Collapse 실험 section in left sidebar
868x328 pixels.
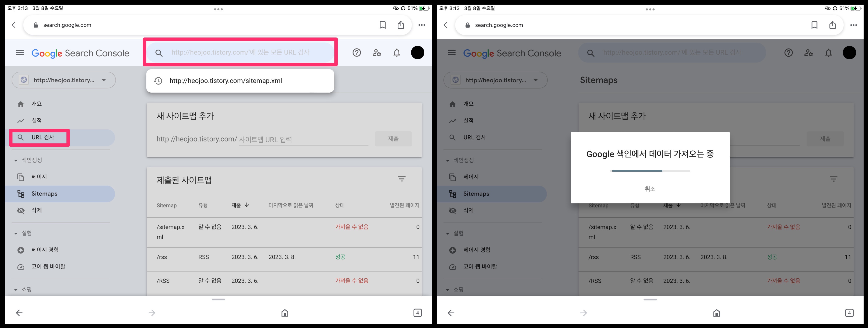[16, 233]
